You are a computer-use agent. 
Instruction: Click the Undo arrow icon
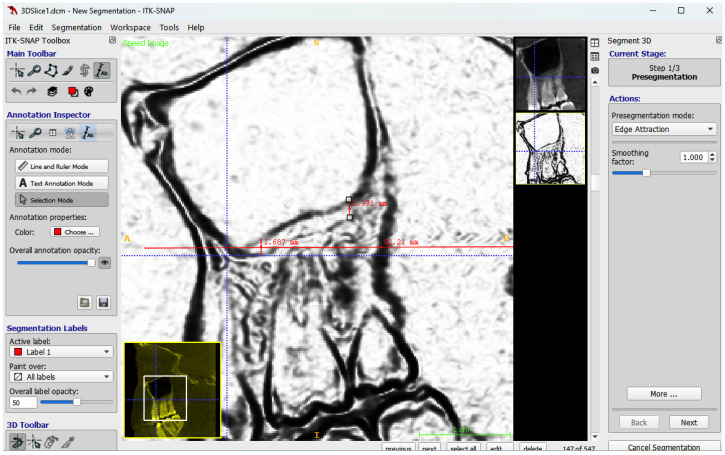coord(17,92)
